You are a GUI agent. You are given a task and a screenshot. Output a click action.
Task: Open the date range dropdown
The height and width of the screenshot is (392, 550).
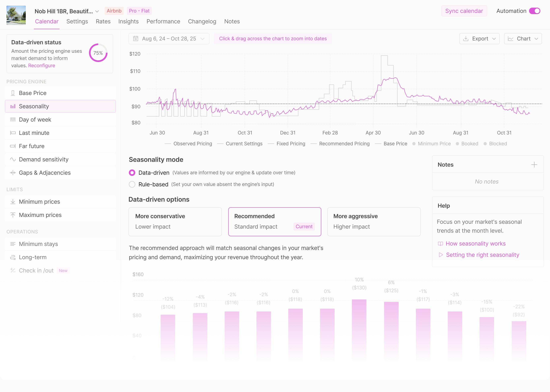pyautogui.click(x=169, y=39)
